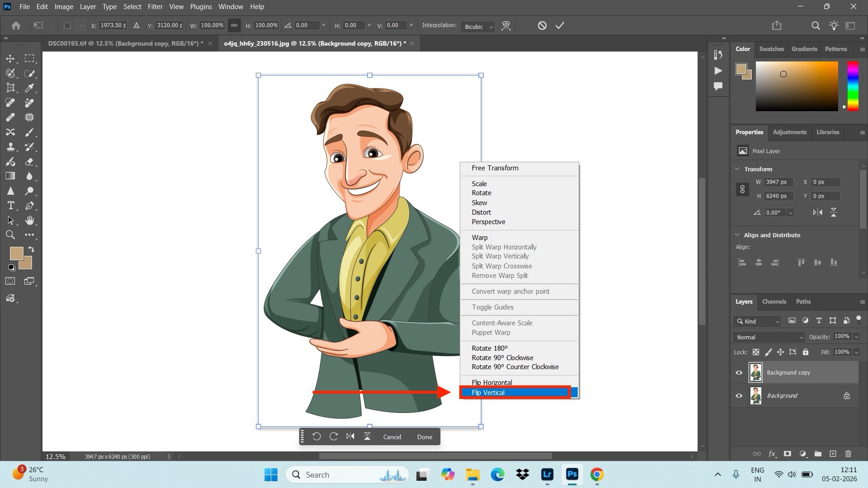
Task: Select the Type tool
Action: coord(11,206)
